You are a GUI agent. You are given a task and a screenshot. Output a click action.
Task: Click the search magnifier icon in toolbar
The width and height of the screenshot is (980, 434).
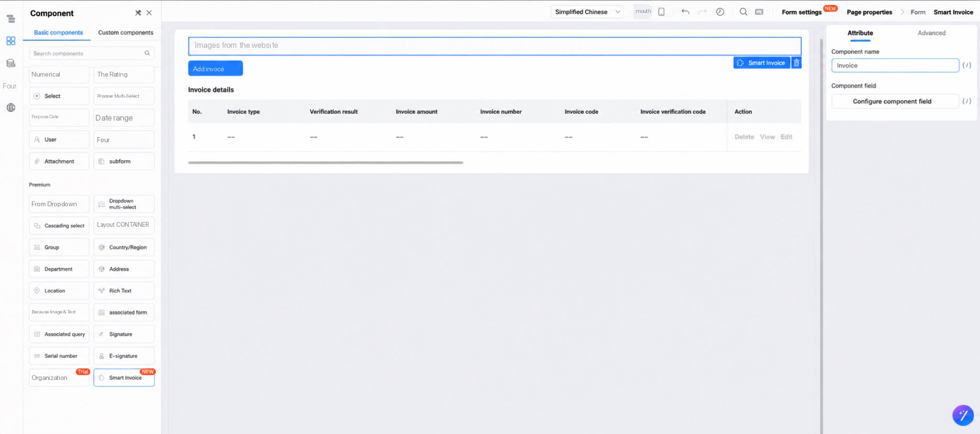pos(743,12)
